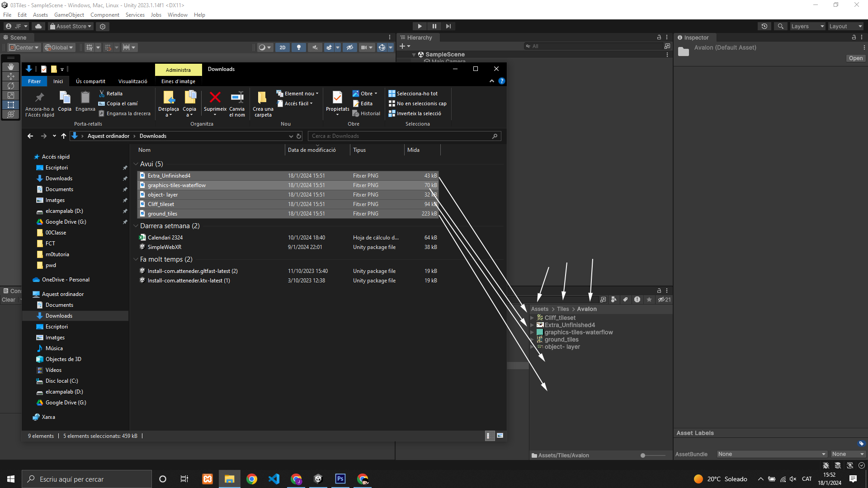Toggle 2D view mode
Viewport: 868px width, 488px height.
click(x=283, y=47)
